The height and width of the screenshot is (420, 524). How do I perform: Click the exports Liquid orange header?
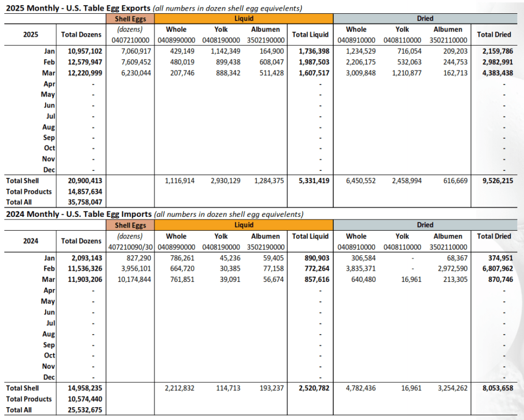coord(244,19)
